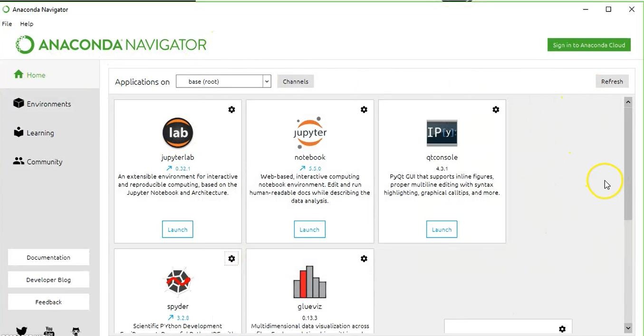Open the GitHub link icon
644x336 pixels.
point(76,331)
